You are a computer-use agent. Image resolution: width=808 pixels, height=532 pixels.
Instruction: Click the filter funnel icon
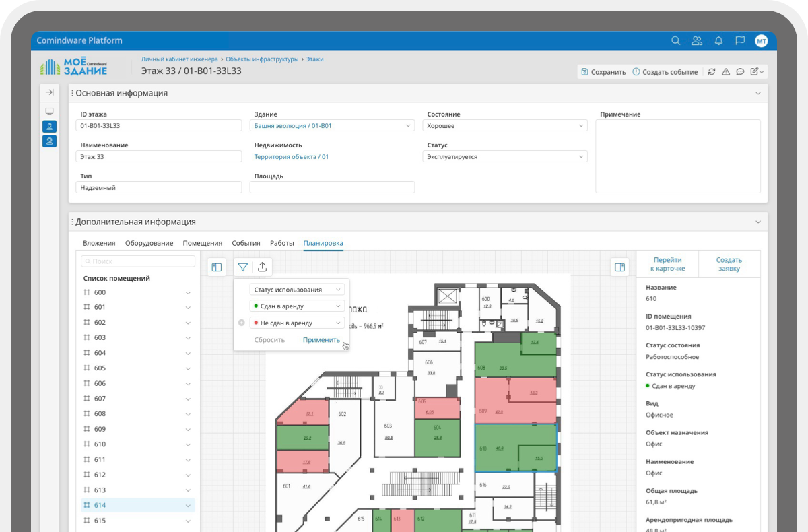coord(243,267)
